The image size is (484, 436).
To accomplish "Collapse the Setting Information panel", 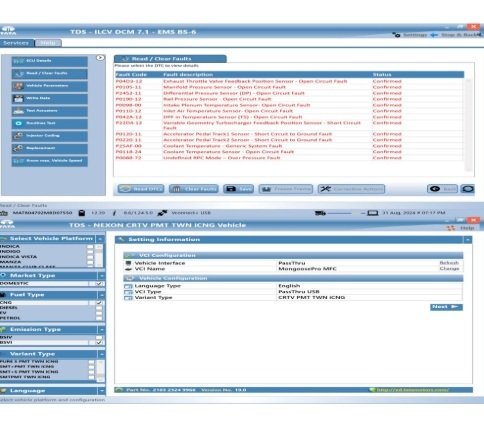I will pyautogui.click(x=468, y=240).
